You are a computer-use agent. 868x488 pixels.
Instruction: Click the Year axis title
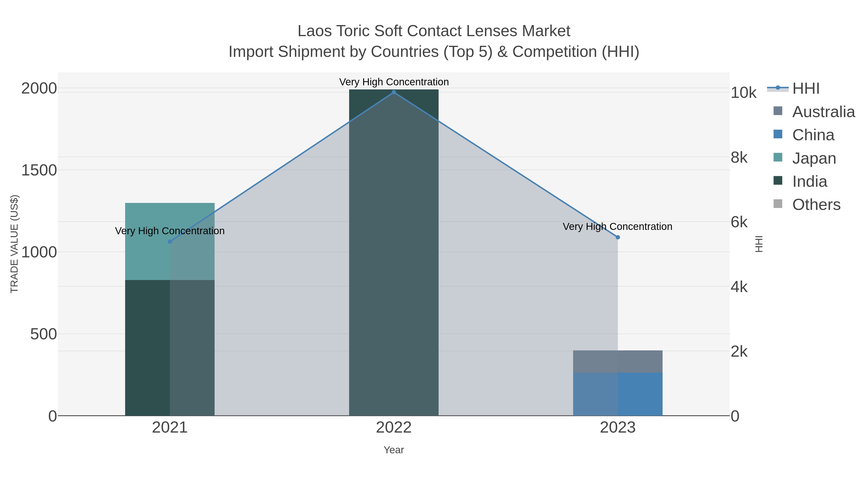pos(393,450)
